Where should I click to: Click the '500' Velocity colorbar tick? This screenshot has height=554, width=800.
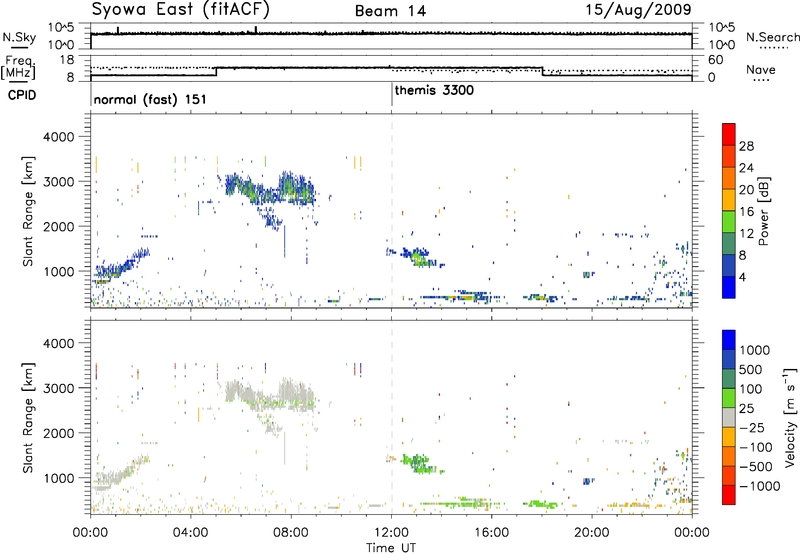(753, 369)
